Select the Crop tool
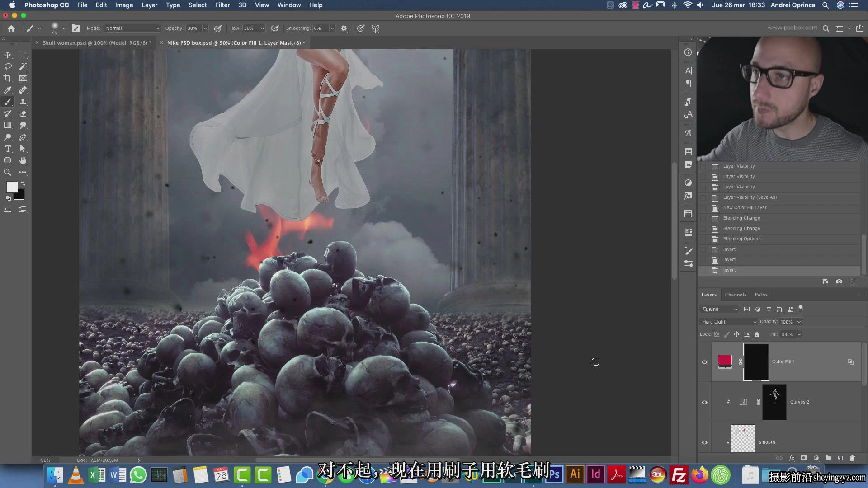The height and width of the screenshot is (488, 868). (x=8, y=78)
